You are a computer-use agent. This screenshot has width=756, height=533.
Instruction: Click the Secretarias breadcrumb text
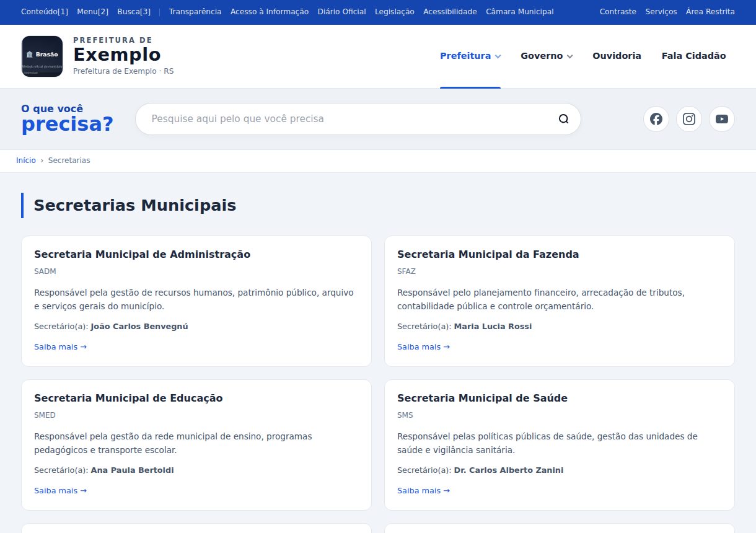tap(69, 161)
